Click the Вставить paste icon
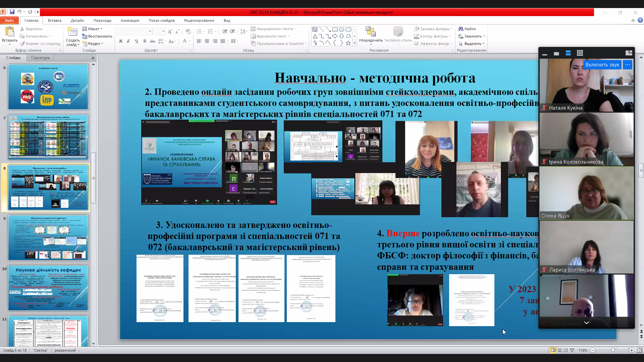 (9, 32)
